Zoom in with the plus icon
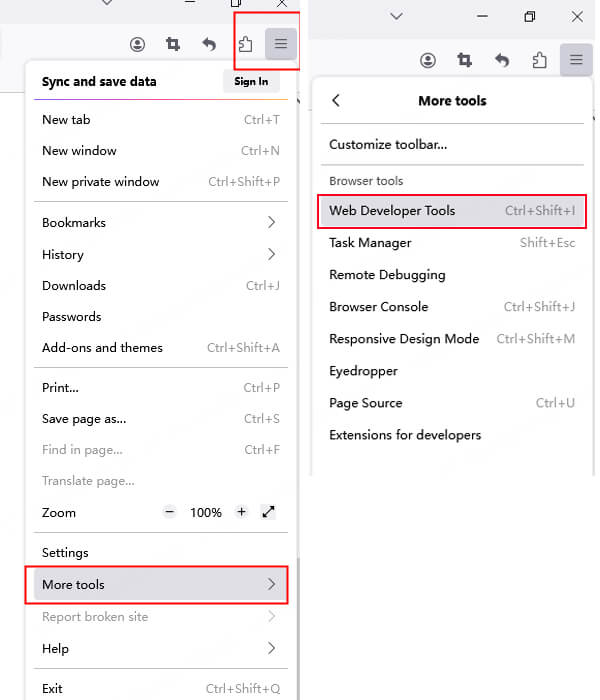 tap(241, 512)
